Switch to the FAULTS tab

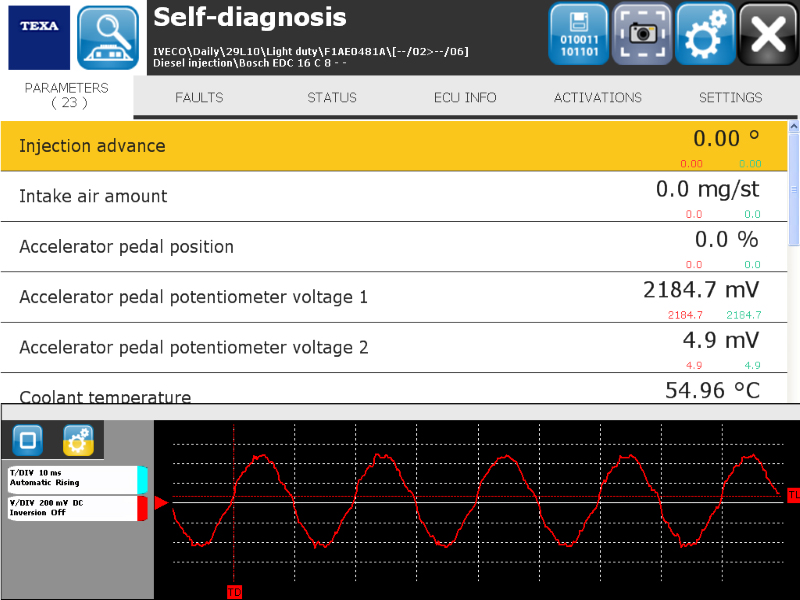tap(199, 98)
